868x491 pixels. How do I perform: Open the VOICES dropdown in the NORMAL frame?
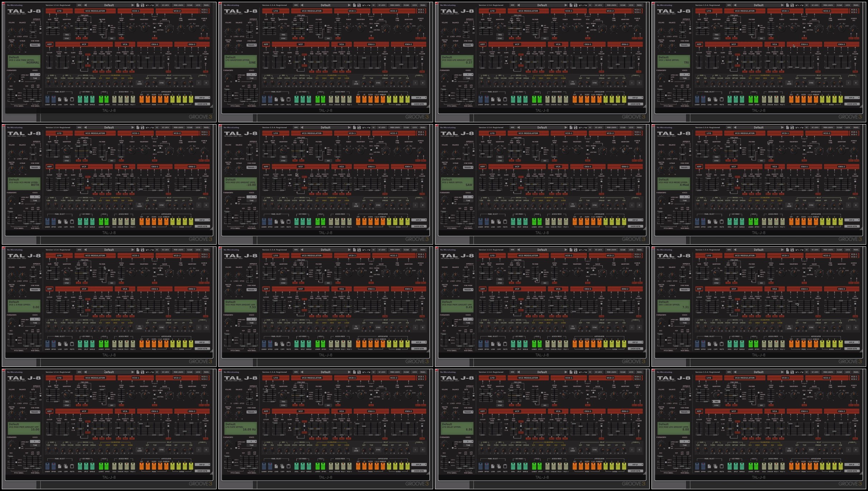(35, 75)
